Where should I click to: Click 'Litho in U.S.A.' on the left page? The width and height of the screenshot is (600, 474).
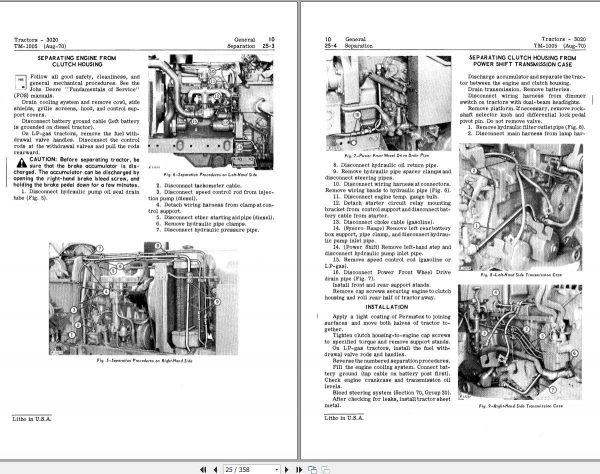(32, 419)
